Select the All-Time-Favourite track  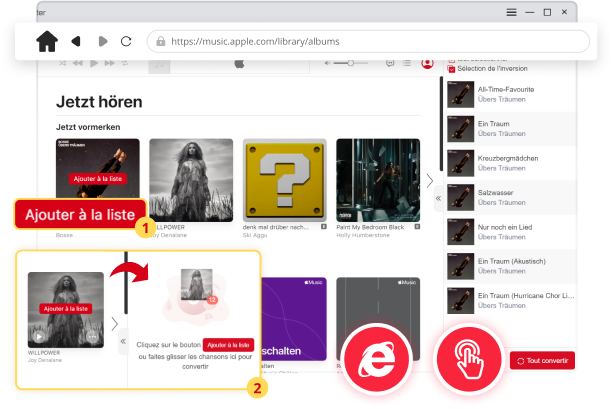512,94
